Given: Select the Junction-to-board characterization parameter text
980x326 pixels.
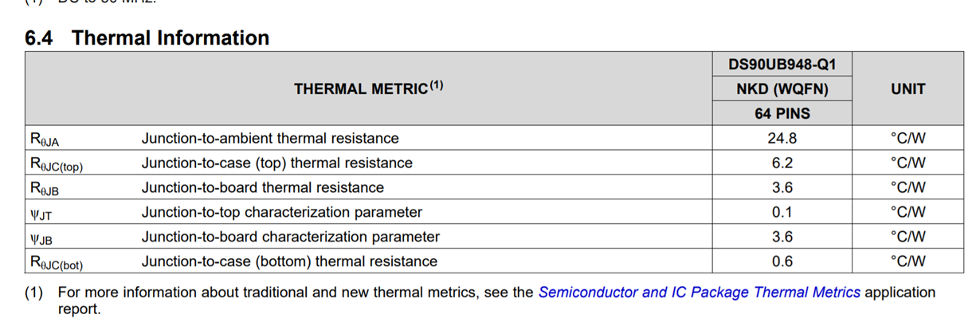Looking at the screenshot, I should pos(290,237).
